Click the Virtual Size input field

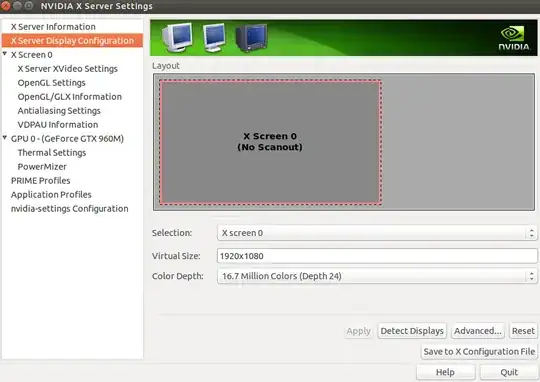(x=377, y=256)
